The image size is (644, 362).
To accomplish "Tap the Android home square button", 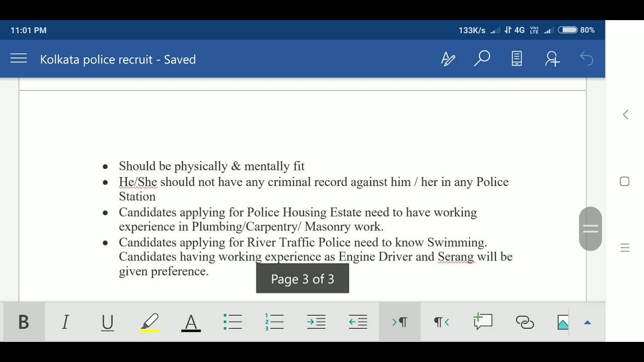I will click(624, 182).
